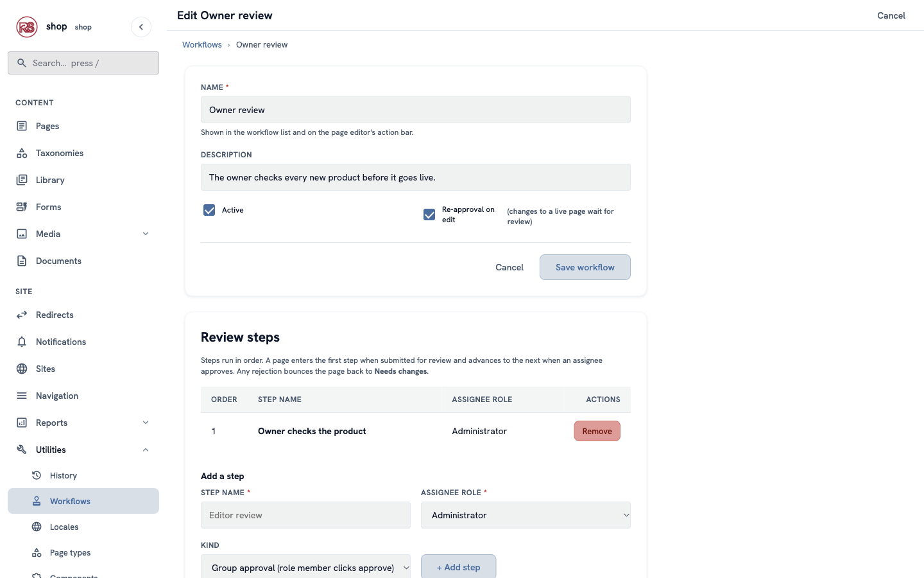This screenshot has height=578, width=924.
Task: Open Page types in the sidebar
Action: 83,552
